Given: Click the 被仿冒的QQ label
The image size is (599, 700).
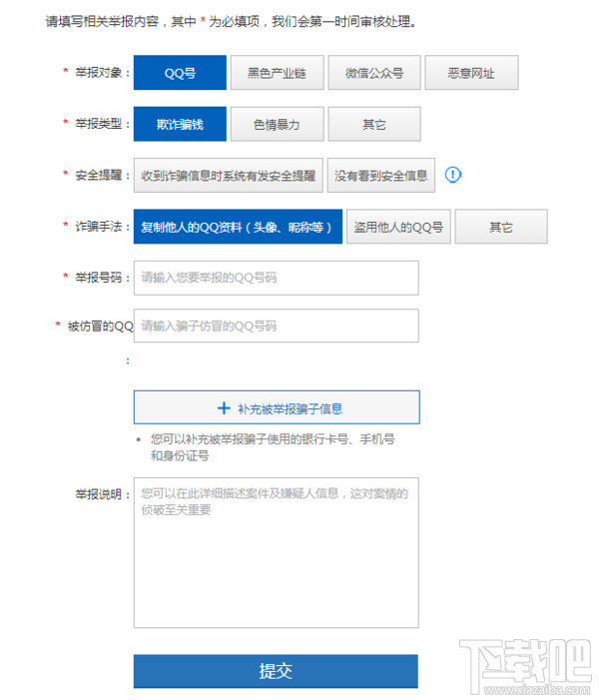Looking at the screenshot, I should [101, 327].
